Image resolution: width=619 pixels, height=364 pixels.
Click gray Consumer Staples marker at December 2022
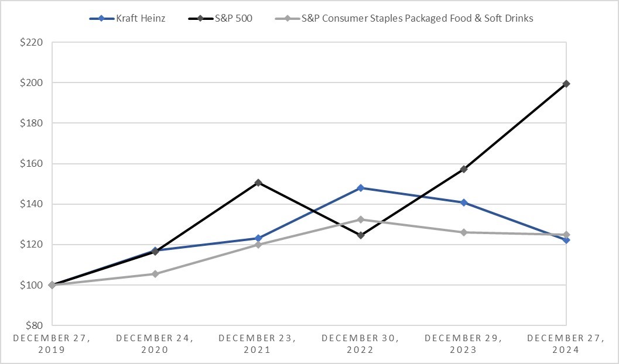[361, 219]
